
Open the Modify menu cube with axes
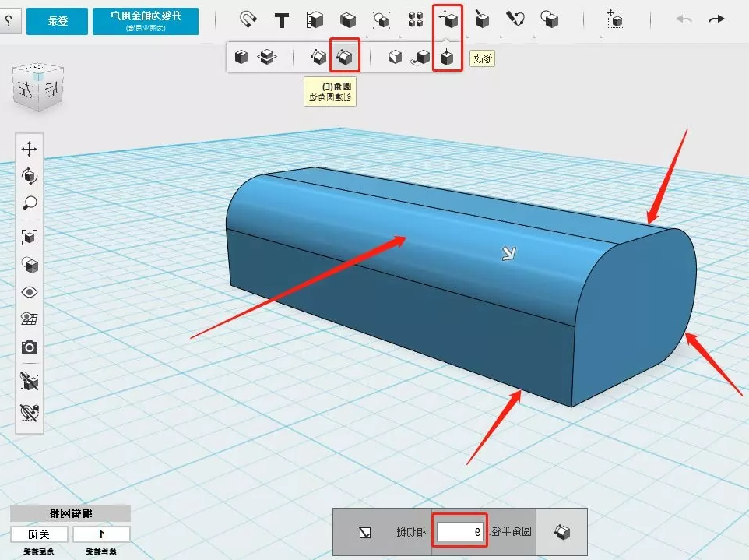tap(448, 19)
